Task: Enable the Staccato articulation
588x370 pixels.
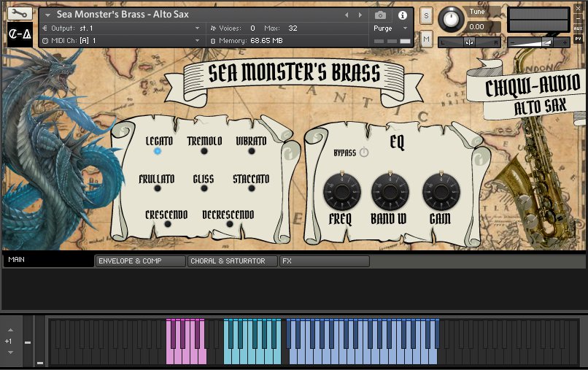Action: (x=252, y=188)
